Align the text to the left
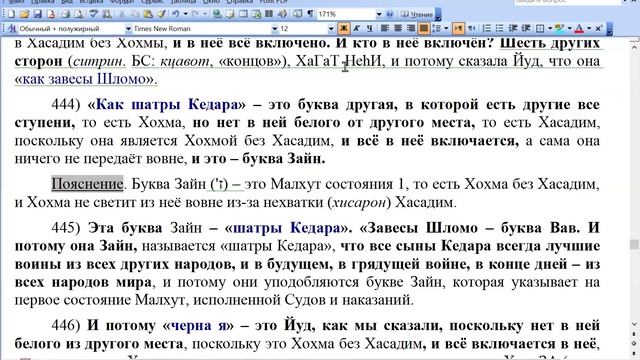The width and height of the screenshot is (640, 360). 384,28
